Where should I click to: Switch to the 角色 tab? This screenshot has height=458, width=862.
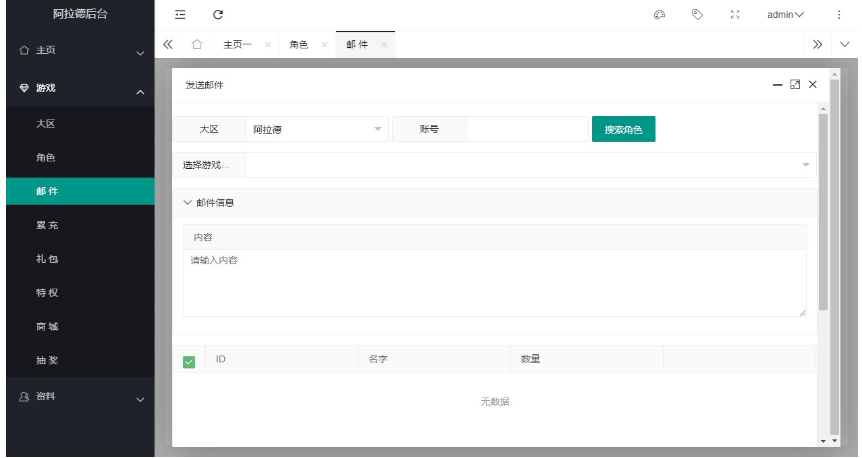(x=298, y=45)
